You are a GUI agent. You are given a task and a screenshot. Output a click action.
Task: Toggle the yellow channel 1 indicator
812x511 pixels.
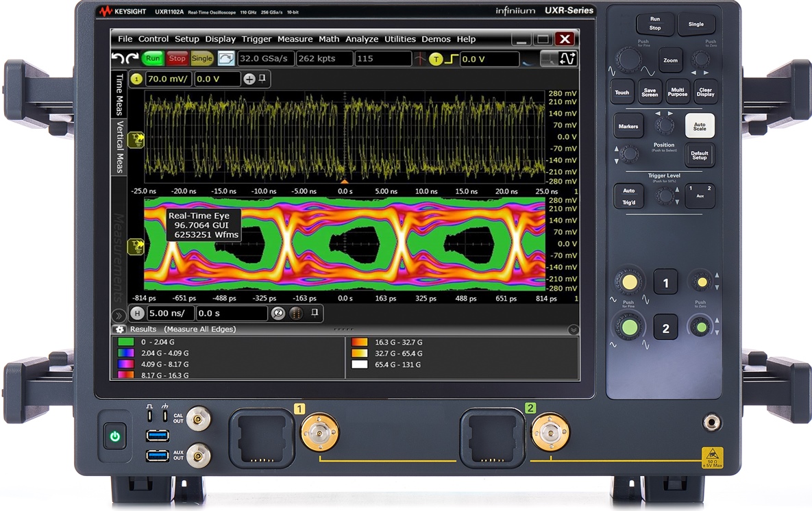coord(136,79)
